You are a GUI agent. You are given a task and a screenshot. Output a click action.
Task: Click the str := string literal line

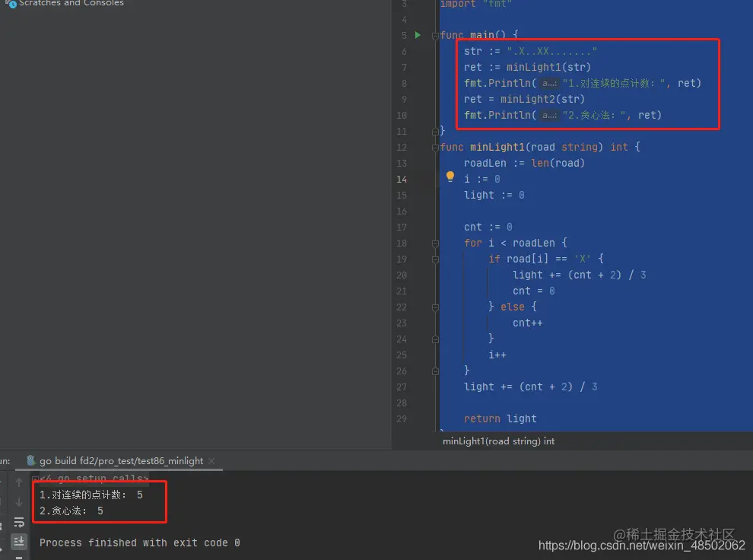[x=531, y=51]
